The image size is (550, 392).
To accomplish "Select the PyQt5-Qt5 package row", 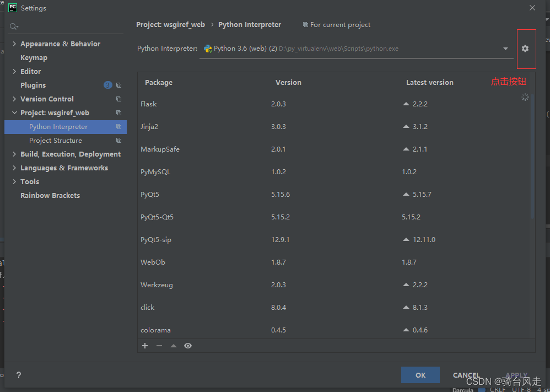I will tap(333, 217).
